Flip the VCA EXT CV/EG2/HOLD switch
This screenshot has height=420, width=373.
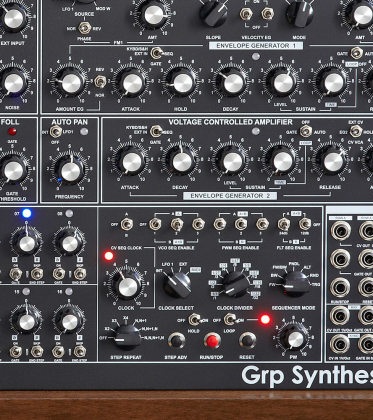pos(356,131)
